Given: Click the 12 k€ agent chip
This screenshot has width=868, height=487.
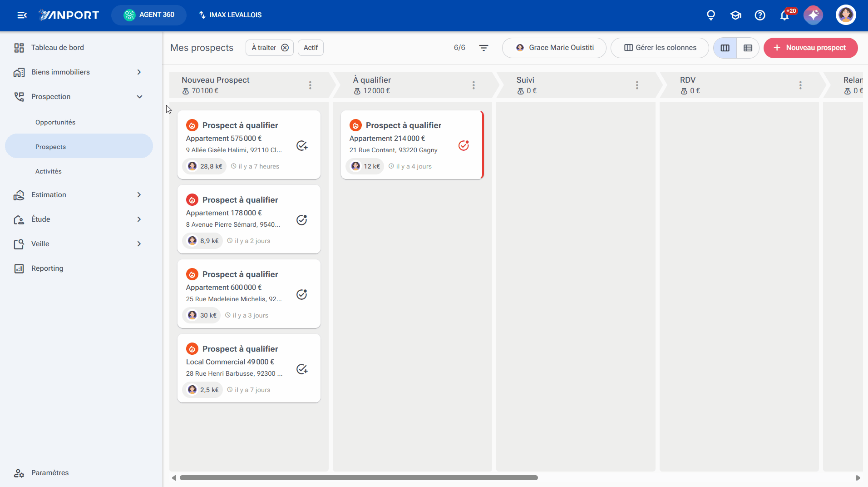Looking at the screenshot, I should tap(365, 166).
